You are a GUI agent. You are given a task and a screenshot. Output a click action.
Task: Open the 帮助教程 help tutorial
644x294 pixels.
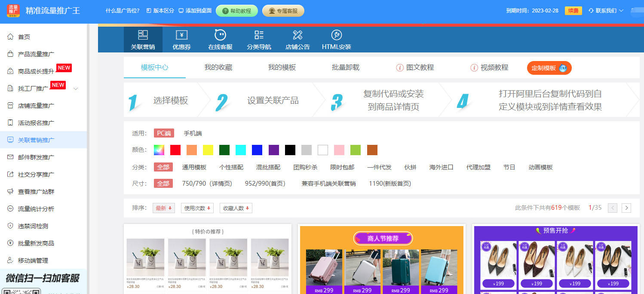236,11
